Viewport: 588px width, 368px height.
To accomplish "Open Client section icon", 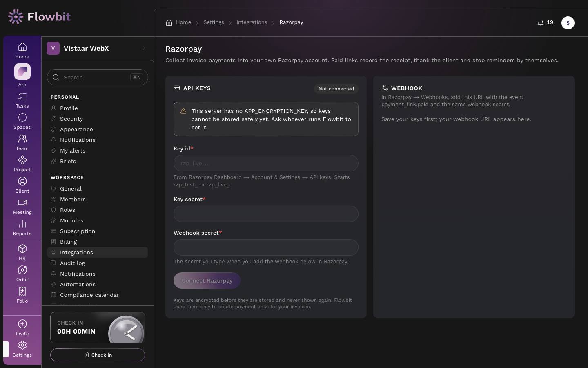I will (x=22, y=182).
